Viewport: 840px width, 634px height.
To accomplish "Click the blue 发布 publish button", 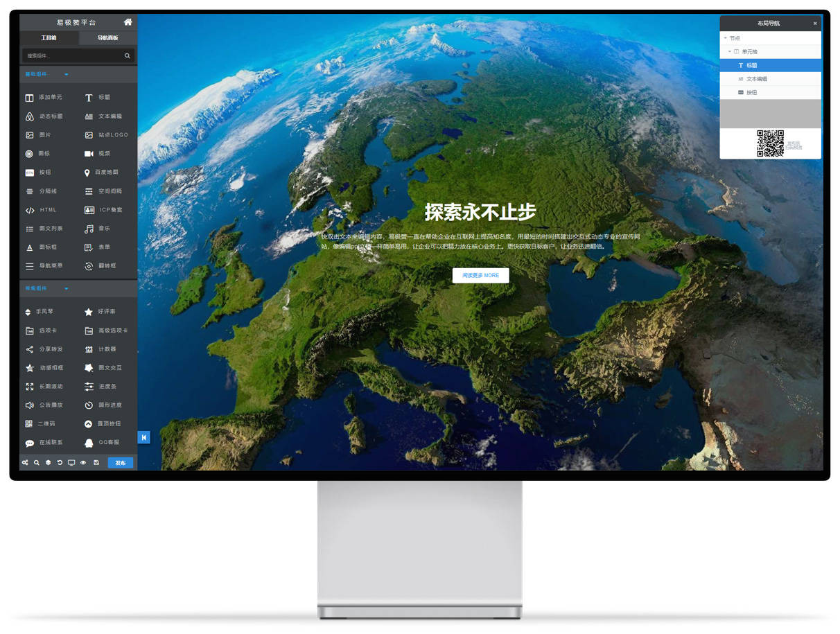I will coord(121,463).
